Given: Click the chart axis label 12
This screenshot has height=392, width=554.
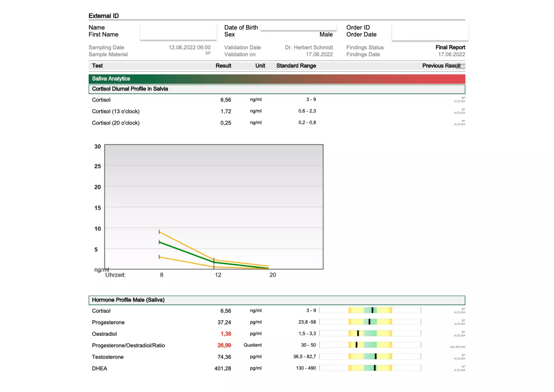Looking at the screenshot, I should tap(218, 275).
